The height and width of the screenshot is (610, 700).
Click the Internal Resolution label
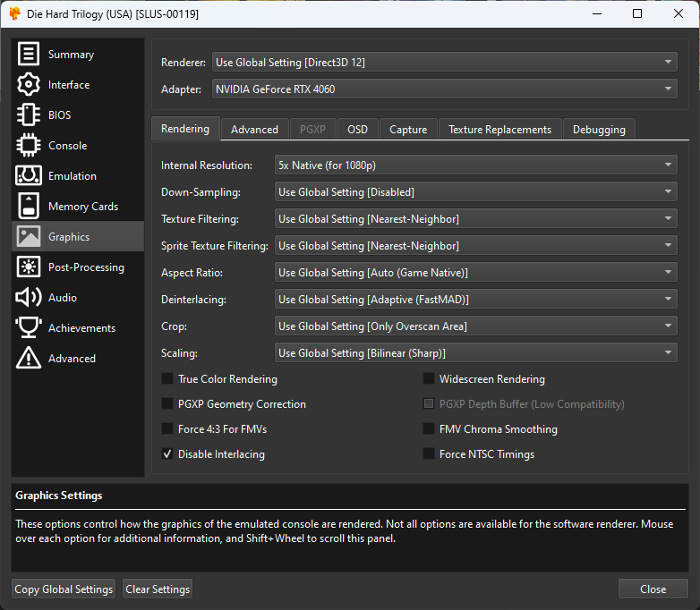207,165
